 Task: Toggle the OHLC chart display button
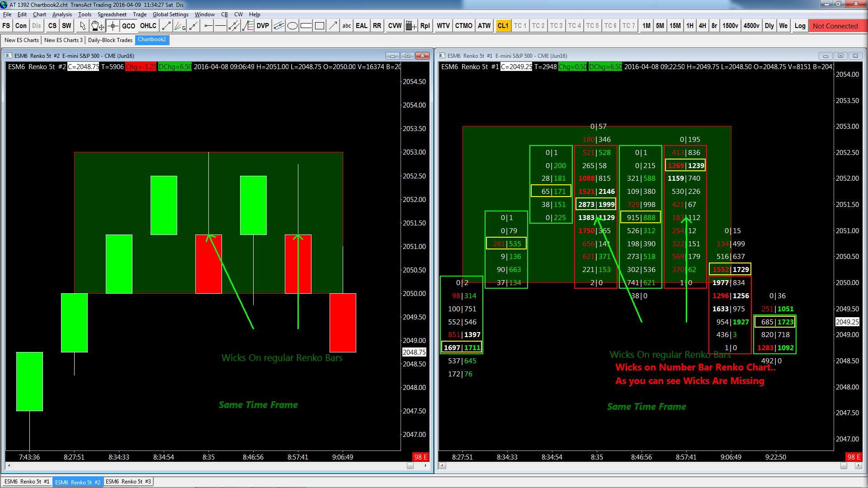148,26
